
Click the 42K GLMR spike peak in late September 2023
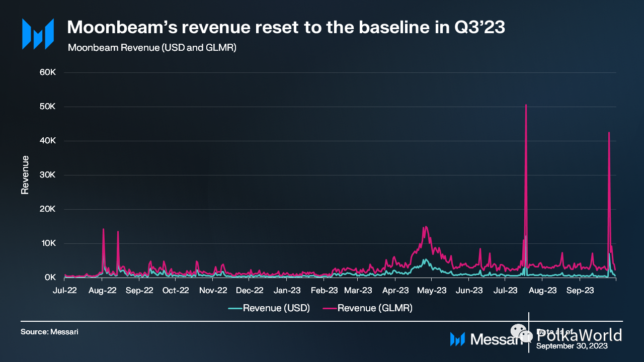(x=609, y=133)
